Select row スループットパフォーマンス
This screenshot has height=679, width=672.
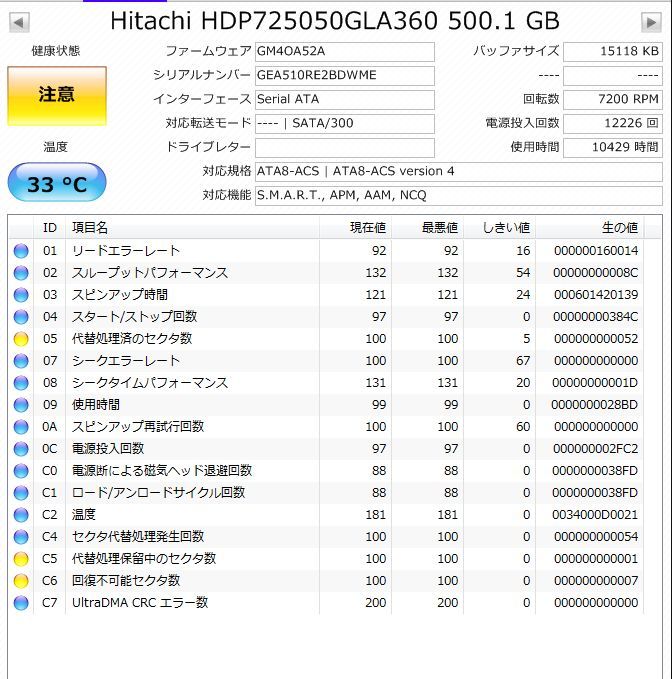pyautogui.click(x=326, y=273)
